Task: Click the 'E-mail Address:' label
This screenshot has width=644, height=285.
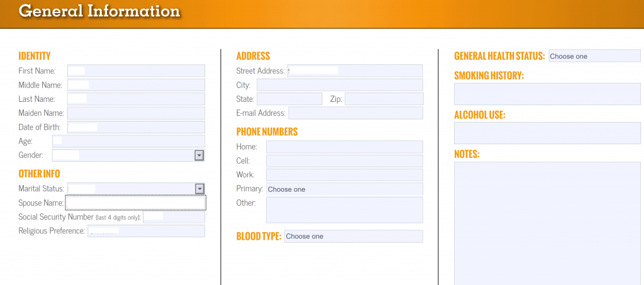Action: pyautogui.click(x=261, y=113)
